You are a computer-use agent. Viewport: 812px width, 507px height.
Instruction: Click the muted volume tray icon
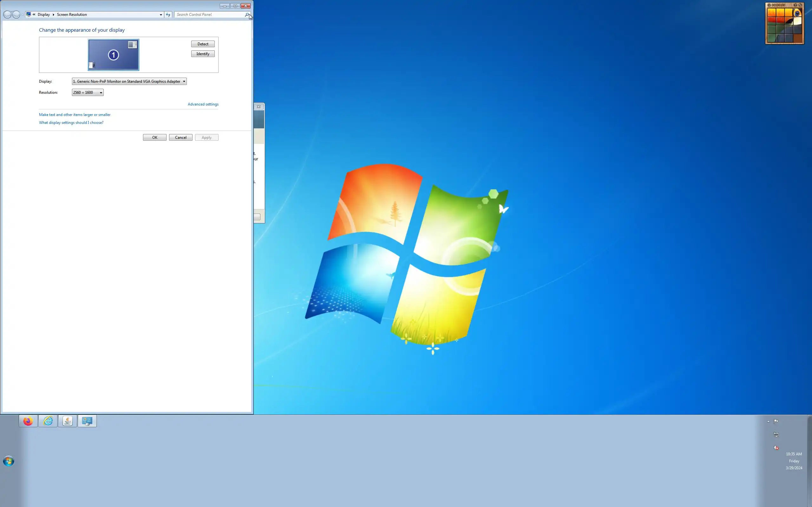click(776, 447)
